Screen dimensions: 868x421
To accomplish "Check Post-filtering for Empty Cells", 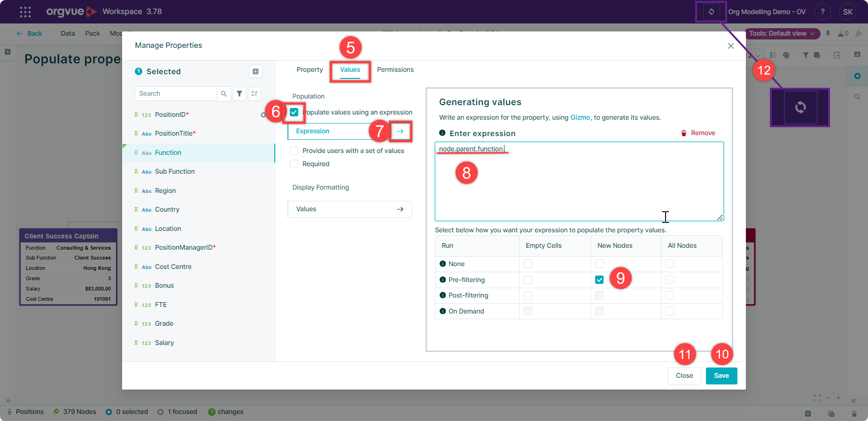I will point(528,295).
